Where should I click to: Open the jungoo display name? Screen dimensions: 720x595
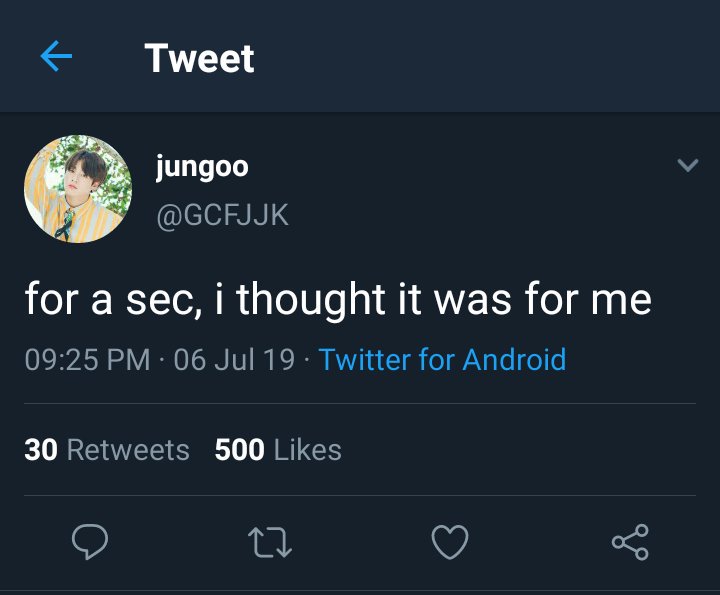click(202, 167)
